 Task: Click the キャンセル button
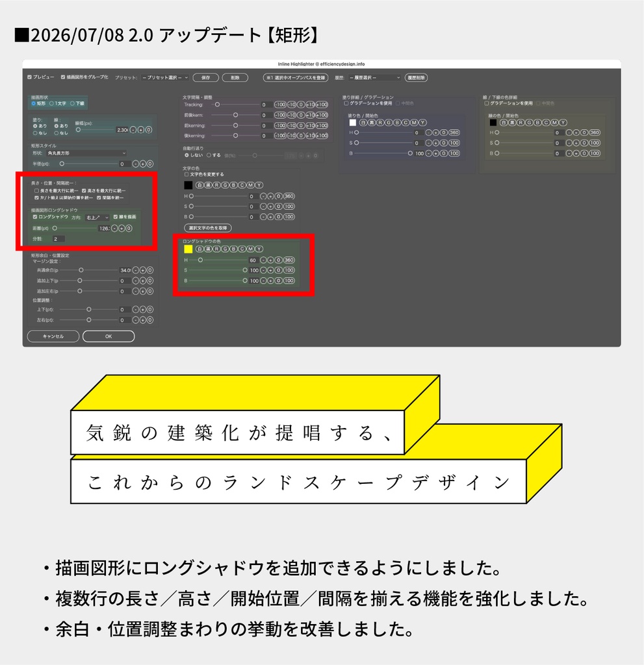[x=53, y=336]
